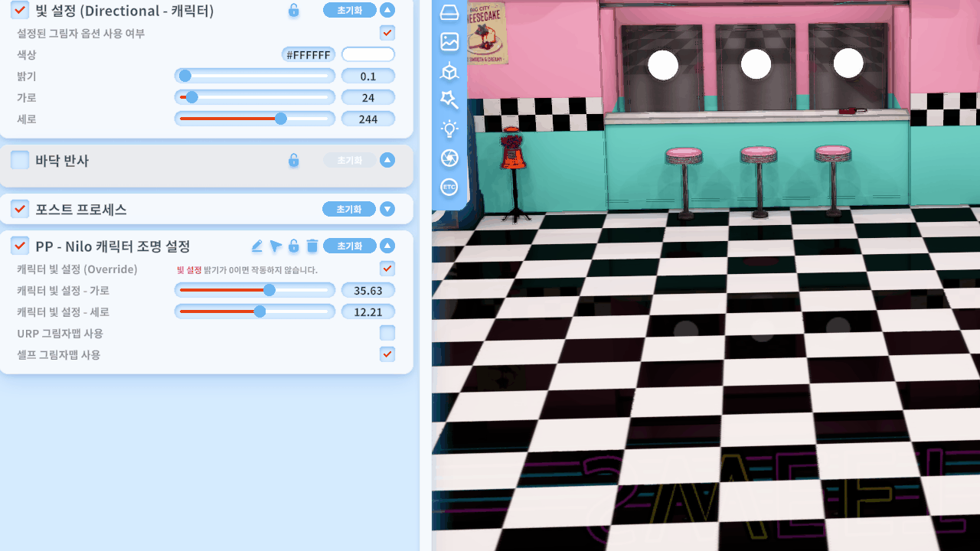Click the pencil edit icon for PP - Nilo

(x=256, y=246)
